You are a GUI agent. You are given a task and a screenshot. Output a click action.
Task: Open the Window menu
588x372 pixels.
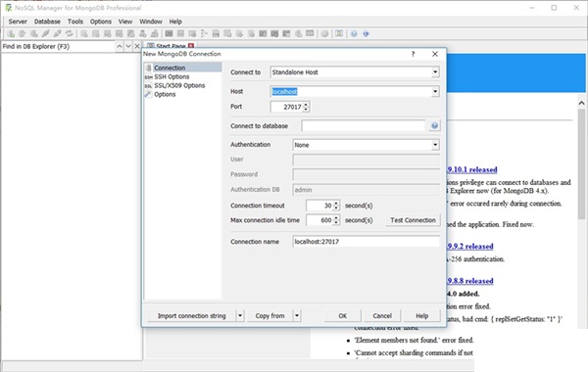(151, 22)
